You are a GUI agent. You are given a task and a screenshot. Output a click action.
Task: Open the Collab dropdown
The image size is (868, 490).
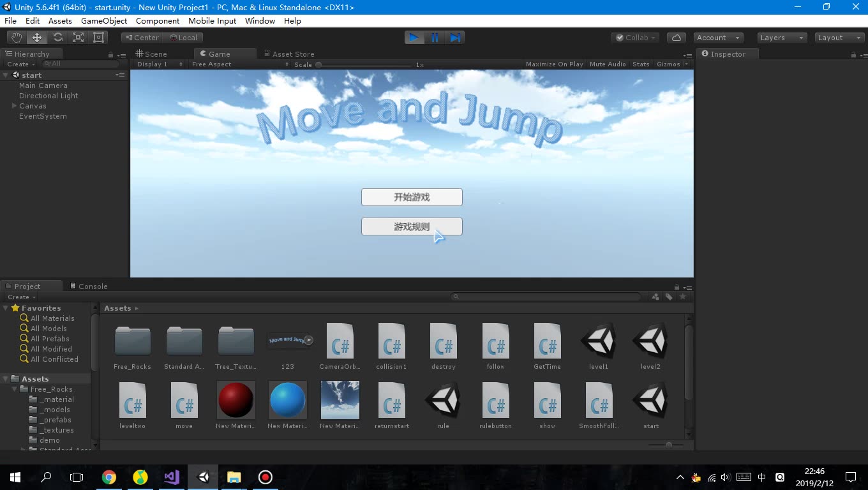click(636, 38)
